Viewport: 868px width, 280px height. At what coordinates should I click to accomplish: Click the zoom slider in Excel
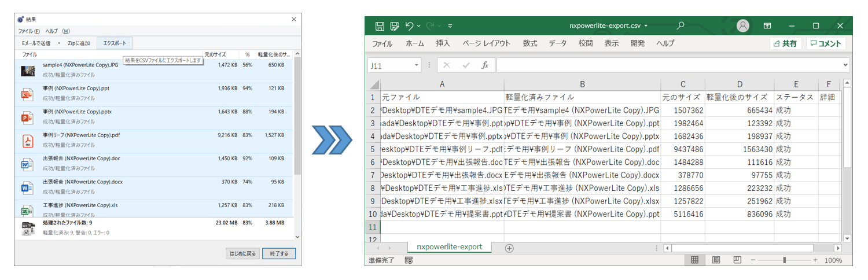point(784,260)
